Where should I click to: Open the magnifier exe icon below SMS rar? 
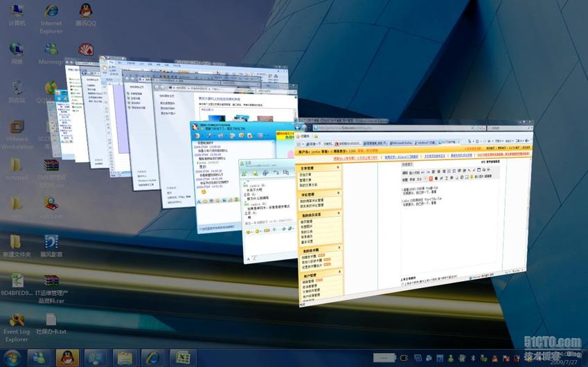click(51, 207)
